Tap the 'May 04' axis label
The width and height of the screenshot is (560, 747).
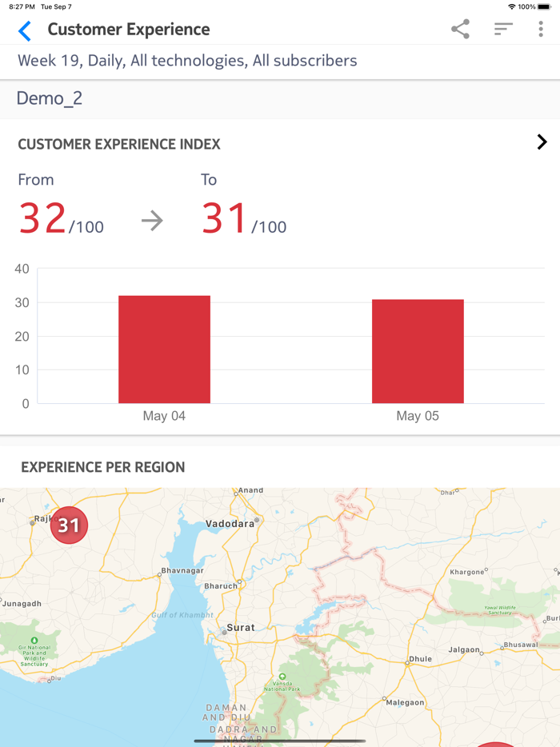164,416
